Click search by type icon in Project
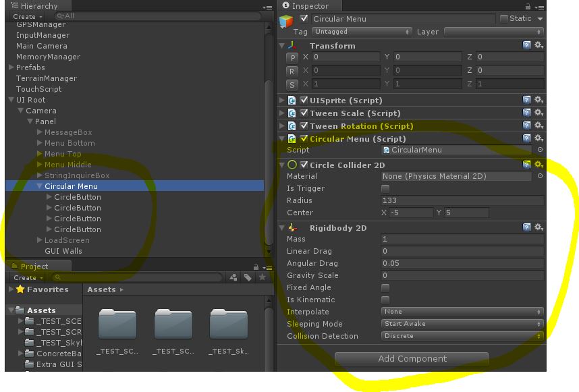Screen dimensions: 579x392 click(233, 277)
